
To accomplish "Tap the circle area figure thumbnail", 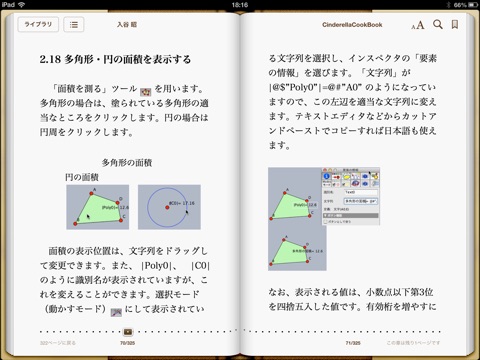I will (169, 207).
